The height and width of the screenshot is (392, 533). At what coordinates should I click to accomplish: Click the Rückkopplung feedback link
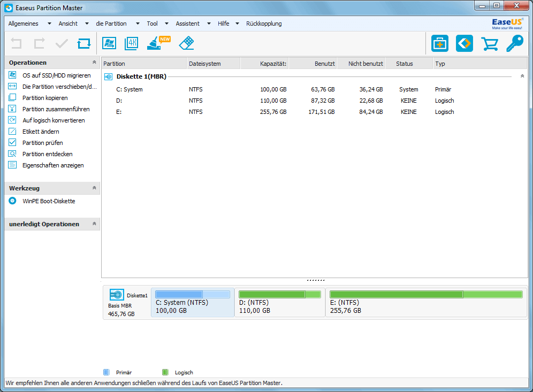(264, 24)
